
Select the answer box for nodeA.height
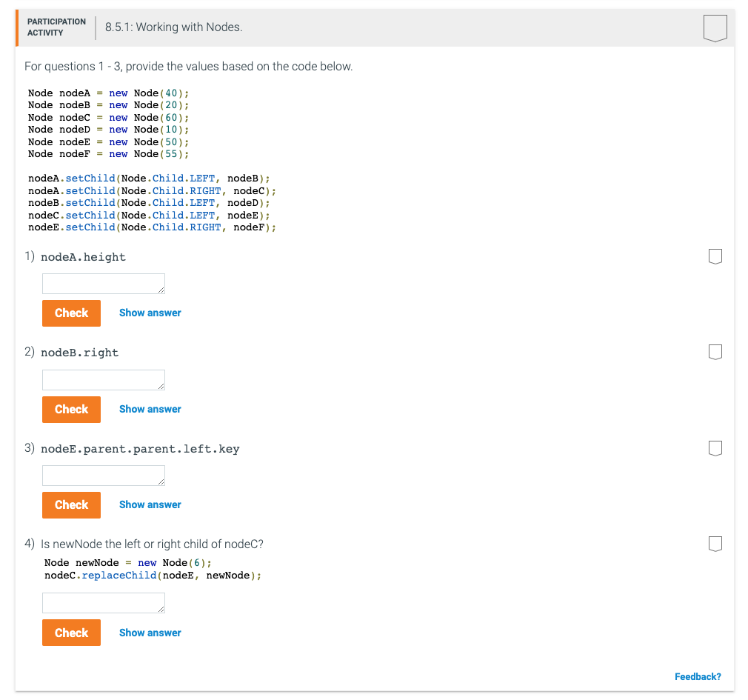click(x=103, y=283)
